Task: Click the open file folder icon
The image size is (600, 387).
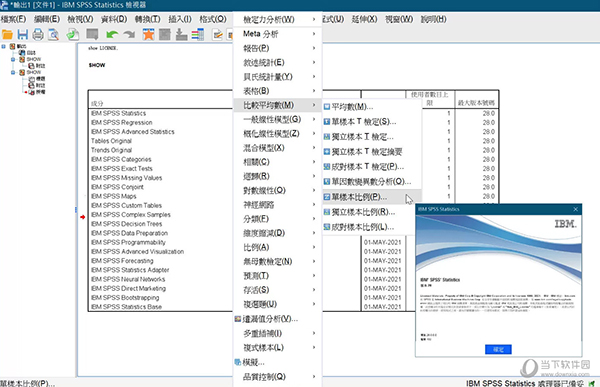Action: click(x=7, y=34)
